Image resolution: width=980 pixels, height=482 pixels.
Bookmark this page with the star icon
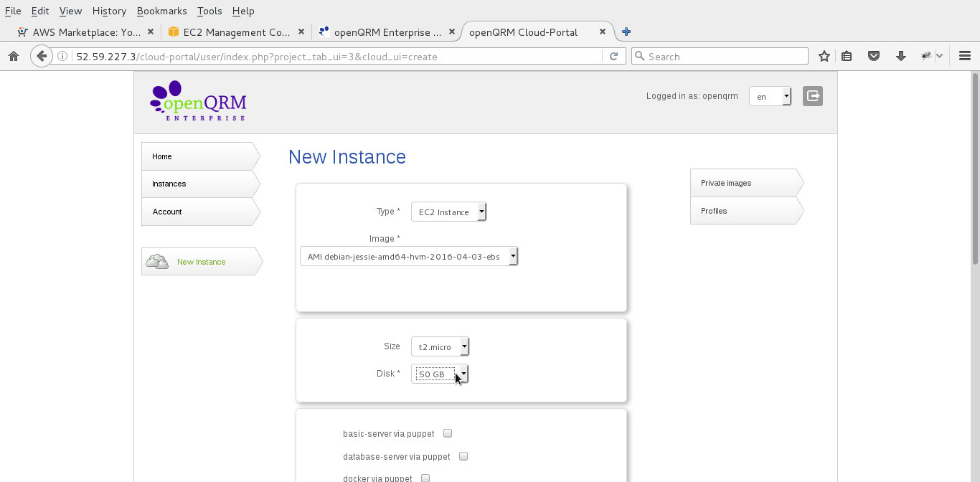(824, 56)
